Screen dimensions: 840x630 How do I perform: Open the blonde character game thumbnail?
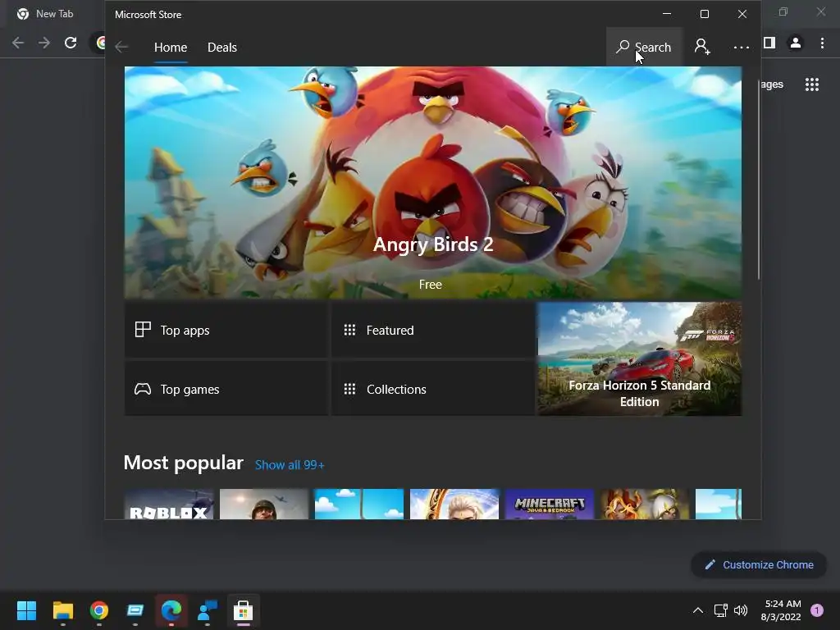click(x=454, y=504)
